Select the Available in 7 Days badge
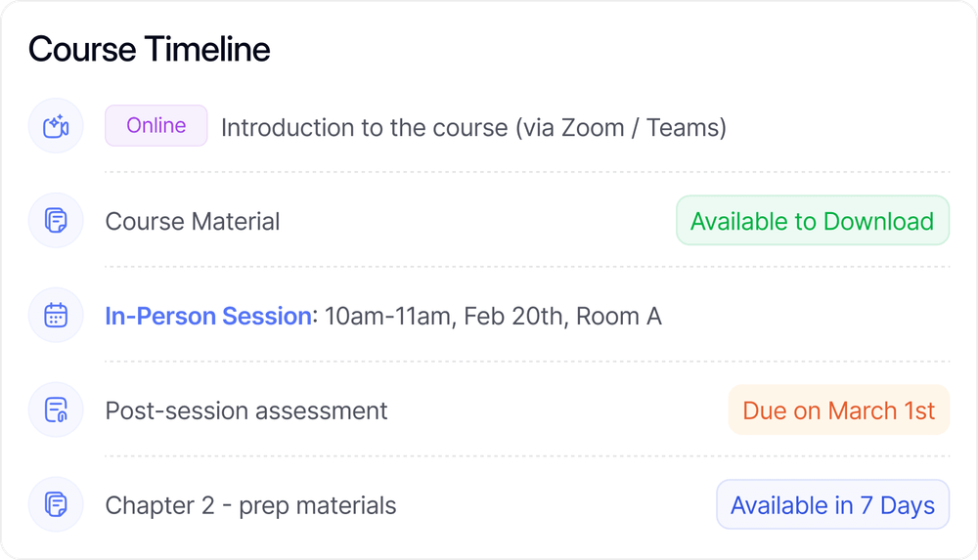 pos(832,505)
